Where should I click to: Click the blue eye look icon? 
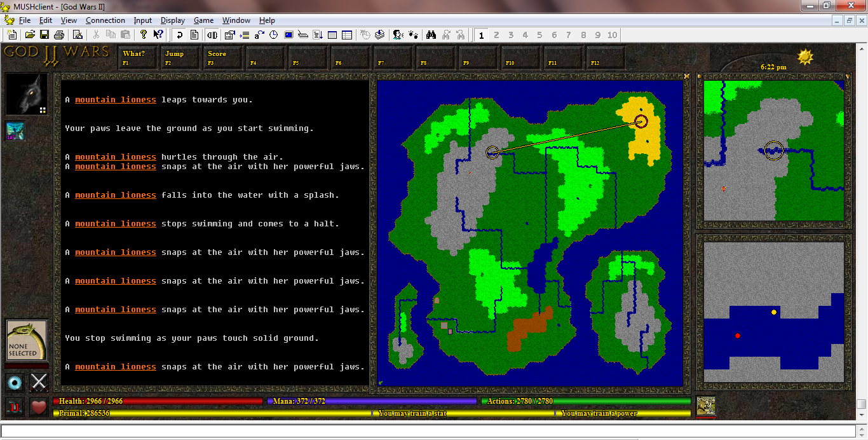(16, 382)
